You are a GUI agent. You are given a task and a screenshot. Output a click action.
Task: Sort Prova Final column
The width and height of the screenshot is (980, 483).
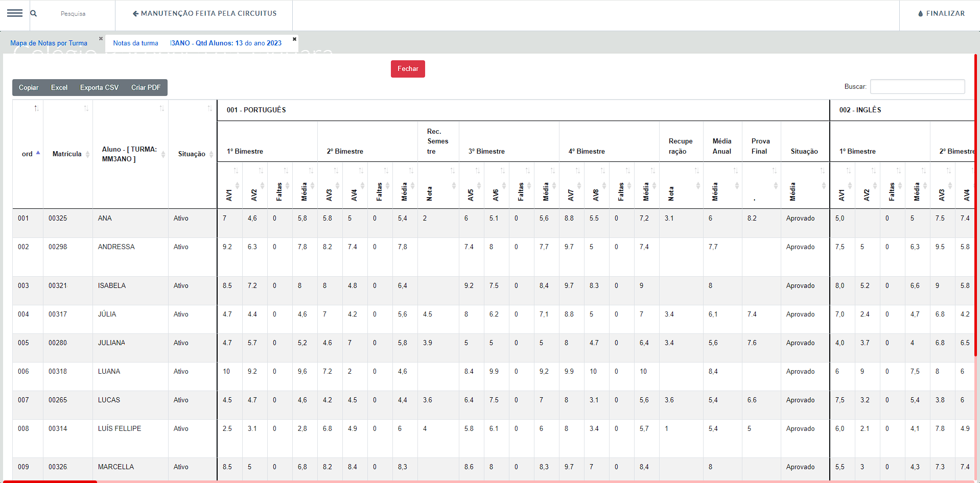pos(761,185)
